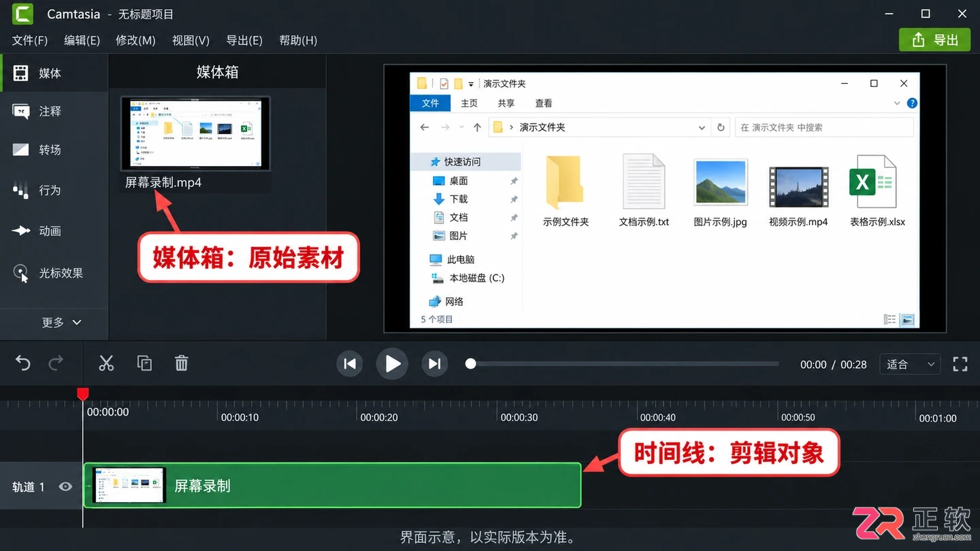Open the 媒体 (Media) panel
The height and width of the screenshot is (551, 980).
[53, 73]
